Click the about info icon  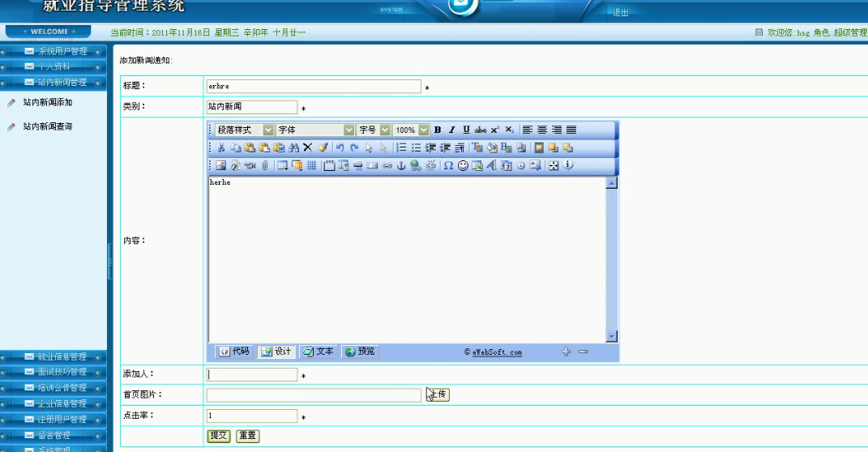coord(568,165)
